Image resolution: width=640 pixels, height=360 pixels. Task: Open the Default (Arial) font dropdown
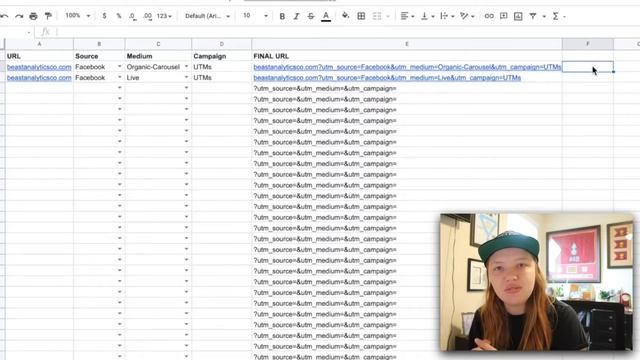coord(207,16)
